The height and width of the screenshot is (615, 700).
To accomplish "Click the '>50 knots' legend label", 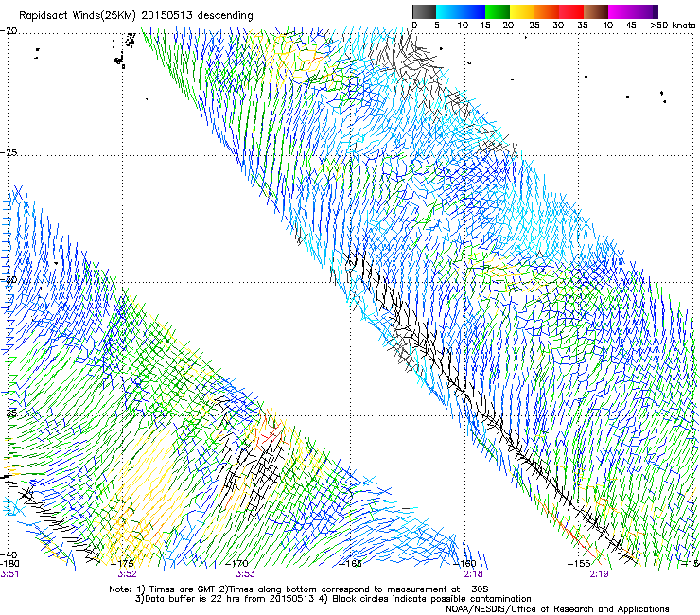I will [x=673, y=26].
